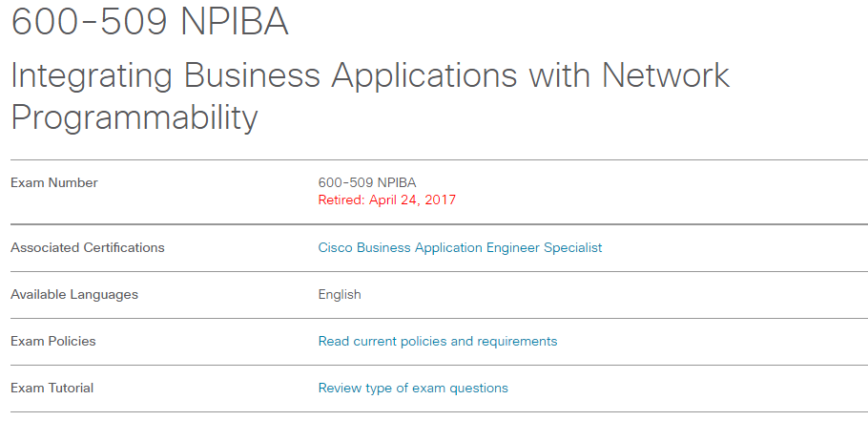This screenshot has width=868, height=421.
Task: Click the large 600-509 NPIBA page heading
Action: click(x=150, y=22)
